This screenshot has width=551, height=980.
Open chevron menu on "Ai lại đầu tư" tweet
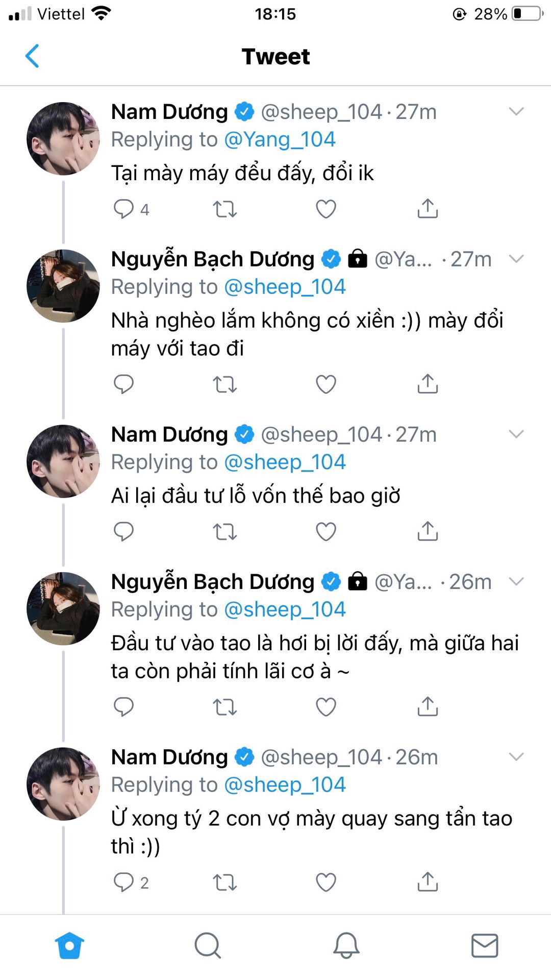(516, 434)
